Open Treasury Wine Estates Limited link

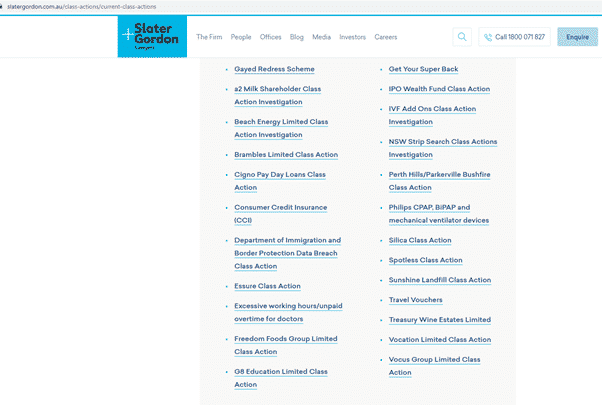[x=440, y=320]
